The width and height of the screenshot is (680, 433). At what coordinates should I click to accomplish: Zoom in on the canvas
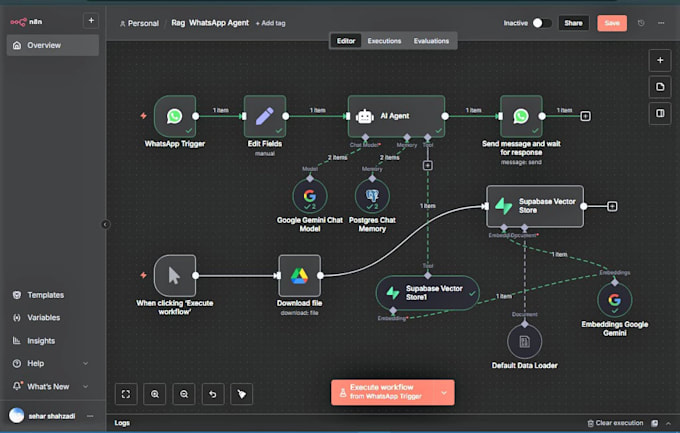click(155, 394)
